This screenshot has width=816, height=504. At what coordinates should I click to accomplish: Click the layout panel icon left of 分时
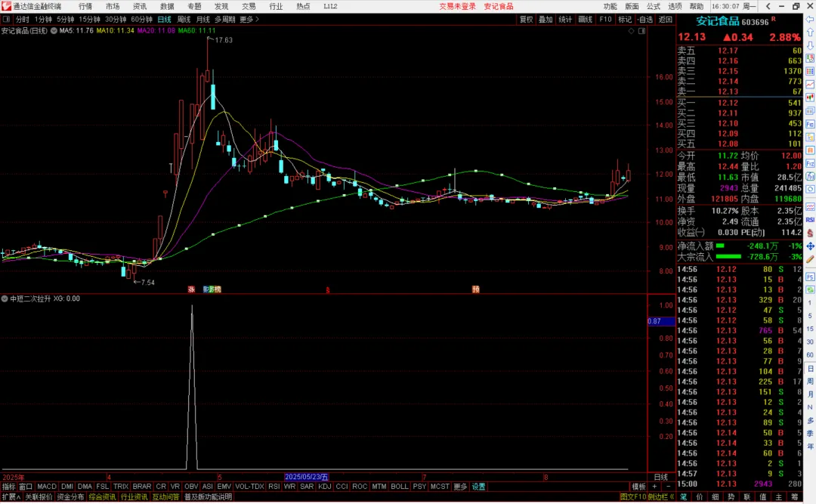click(x=6, y=19)
